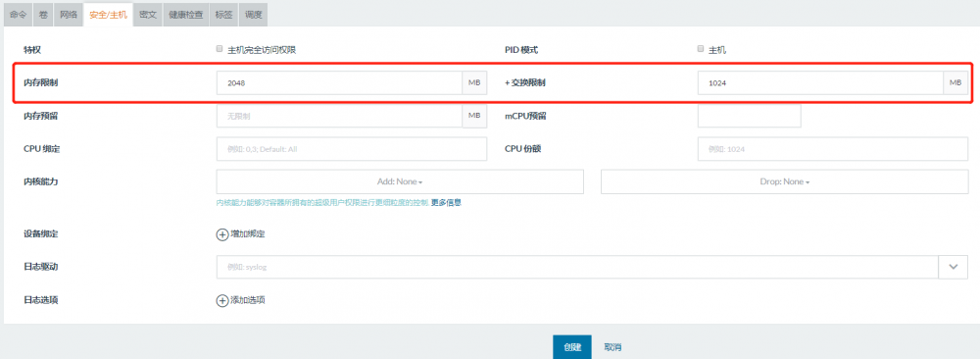This screenshot has height=359, width=980.
Task: Click the 增加绑定 link text
Action: pyautogui.click(x=248, y=233)
